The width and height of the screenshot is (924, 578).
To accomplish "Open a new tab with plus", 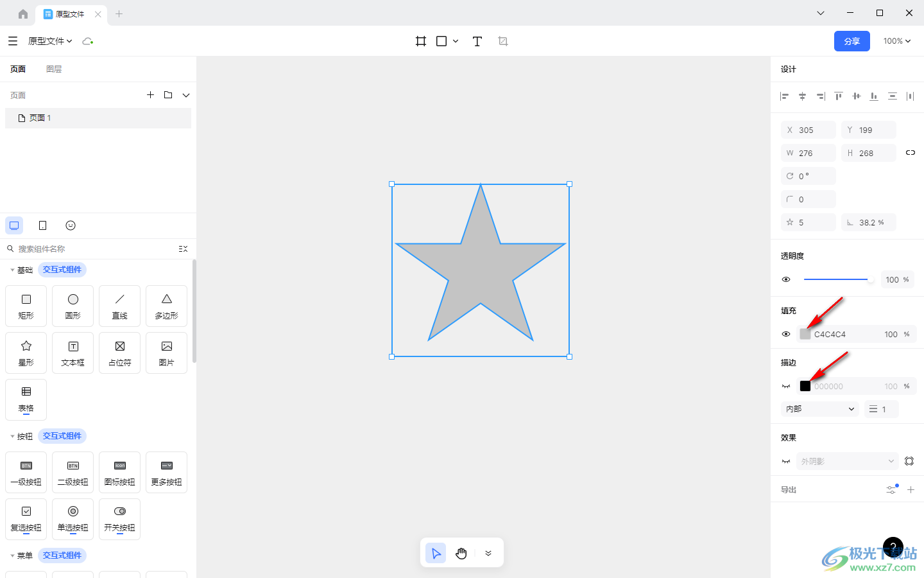I will pos(119,13).
